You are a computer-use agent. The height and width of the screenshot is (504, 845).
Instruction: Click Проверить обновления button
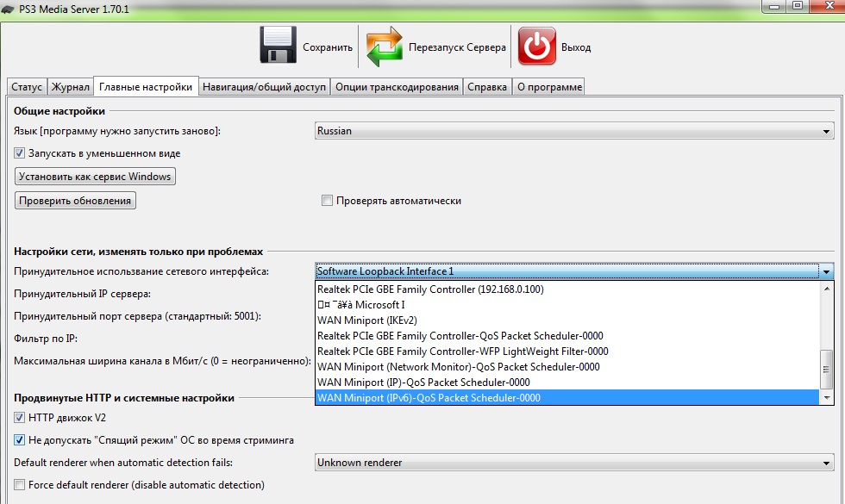pos(75,201)
